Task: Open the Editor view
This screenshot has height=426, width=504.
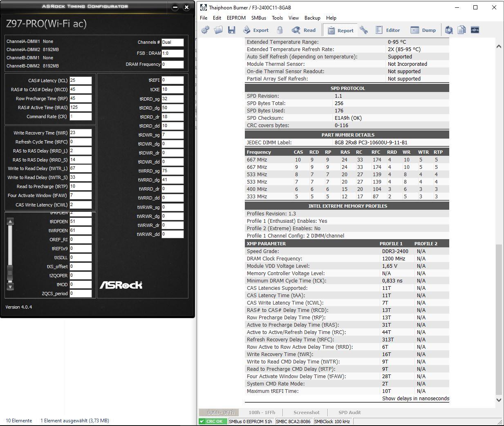Action: tap(388, 30)
